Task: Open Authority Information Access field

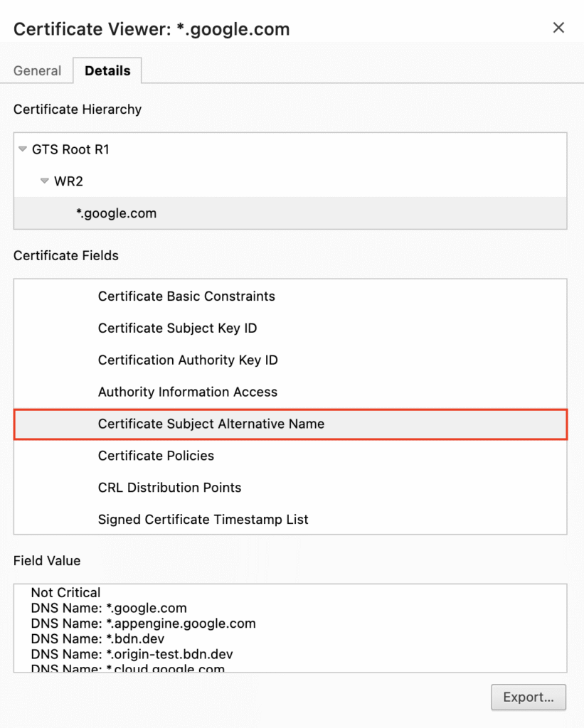Action: (x=188, y=392)
